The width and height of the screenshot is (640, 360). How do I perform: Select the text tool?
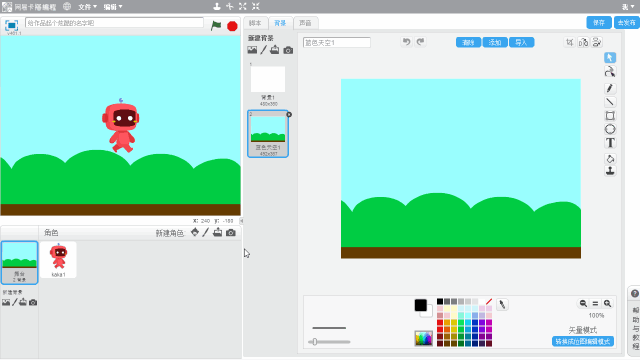click(610, 143)
